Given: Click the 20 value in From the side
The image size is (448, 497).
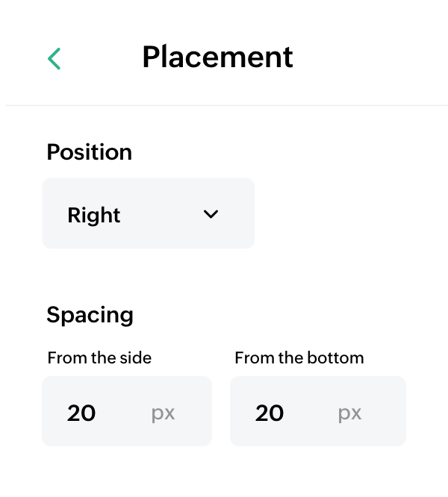Looking at the screenshot, I should (81, 413).
